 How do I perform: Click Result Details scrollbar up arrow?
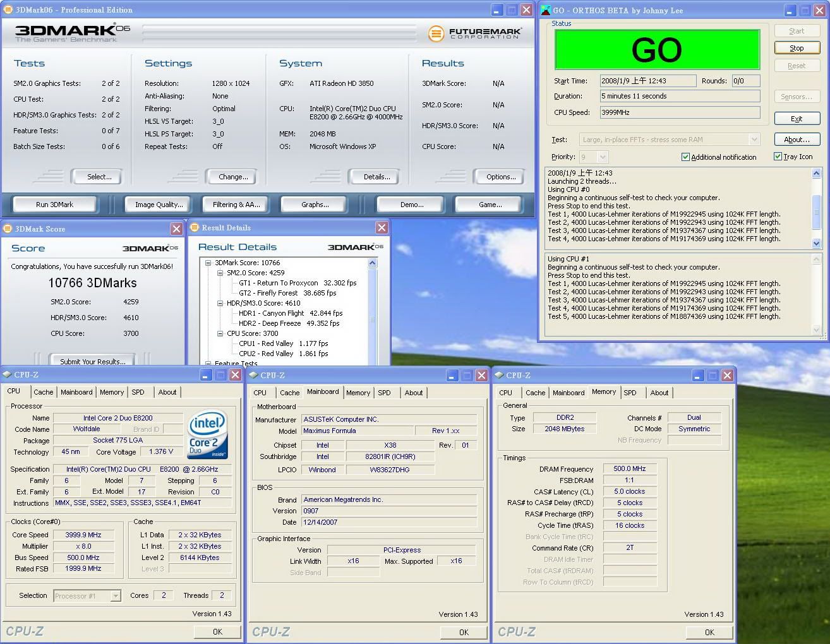click(x=372, y=263)
